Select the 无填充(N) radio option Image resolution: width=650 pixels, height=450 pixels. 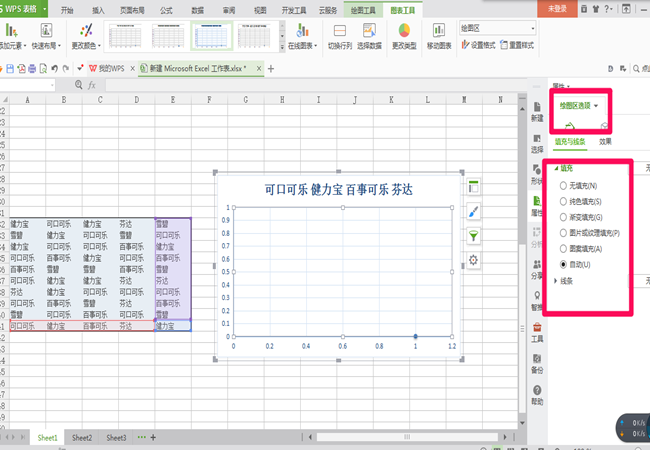pos(563,186)
